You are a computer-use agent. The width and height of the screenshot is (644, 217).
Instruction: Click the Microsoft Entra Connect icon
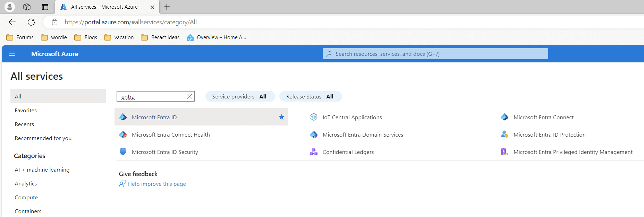tap(505, 117)
